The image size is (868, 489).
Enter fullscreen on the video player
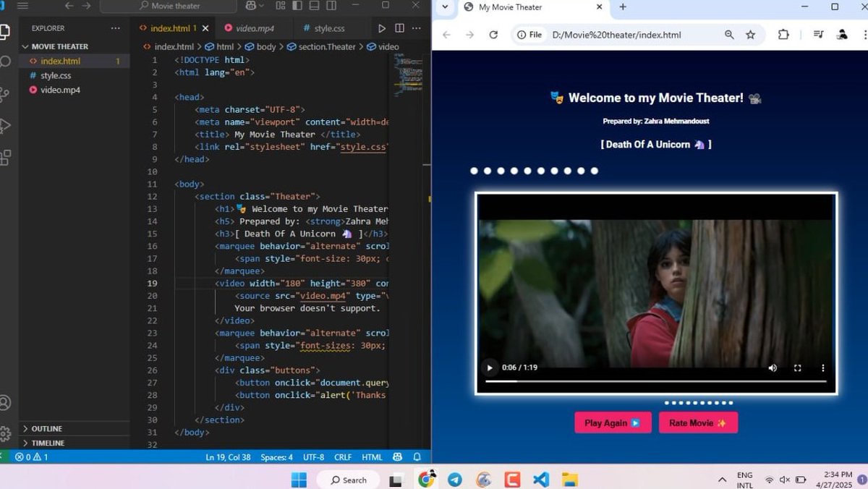click(798, 368)
